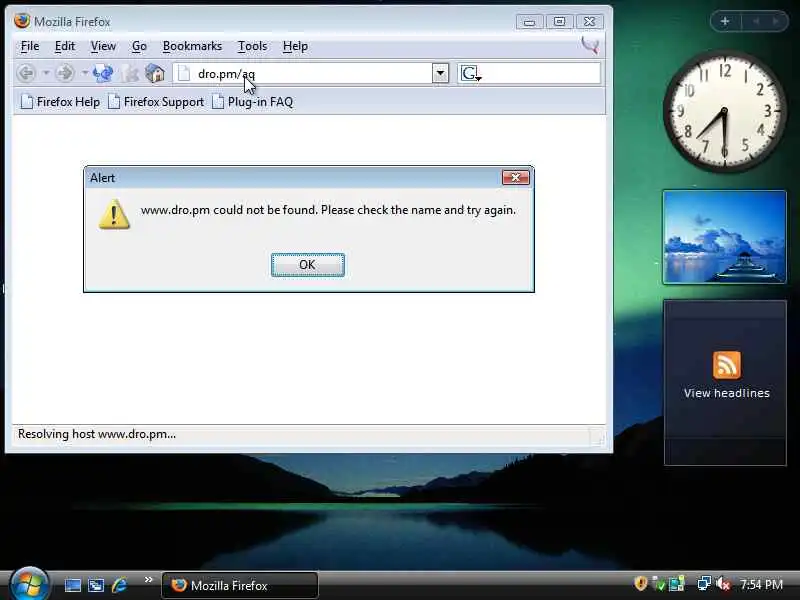Click OK in the Alert dialog

pyautogui.click(x=308, y=265)
